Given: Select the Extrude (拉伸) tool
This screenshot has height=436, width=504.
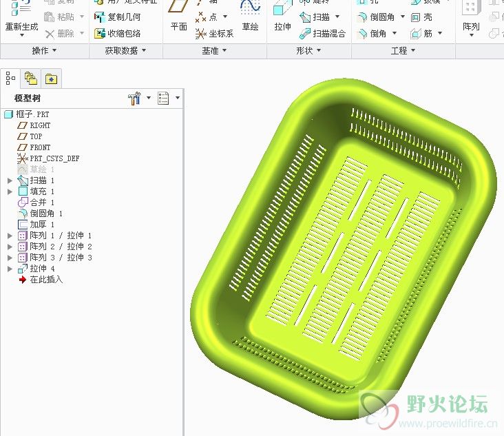Looking at the screenshot, I should (x=282, y=16).
